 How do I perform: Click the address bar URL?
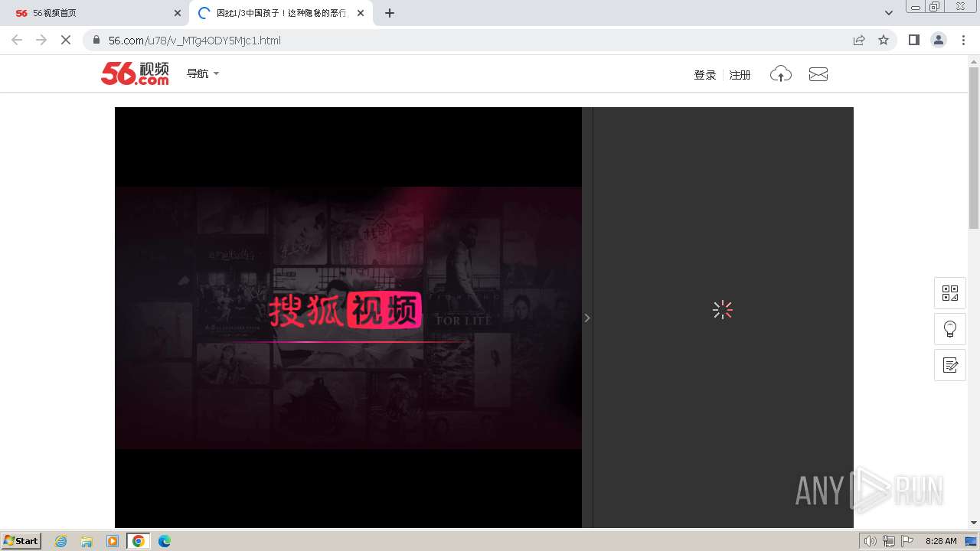(x=194, y=41)
